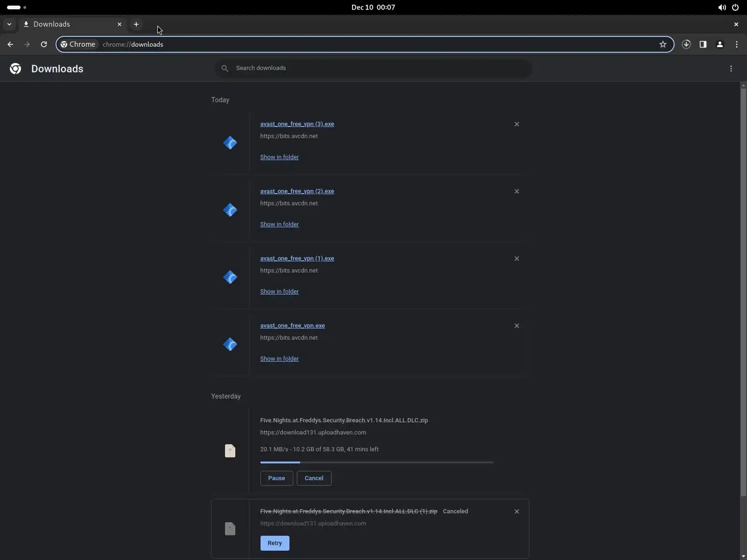Open the Downloads page more-actions menu
Image resolution: width=747 pixels, height=560 pixels.
click(731, 69)
